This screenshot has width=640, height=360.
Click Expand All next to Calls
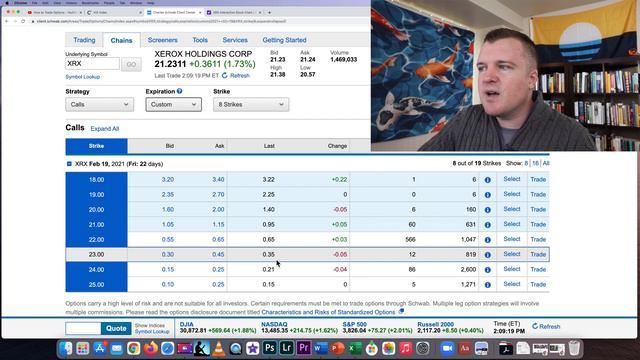pos(105,129)
